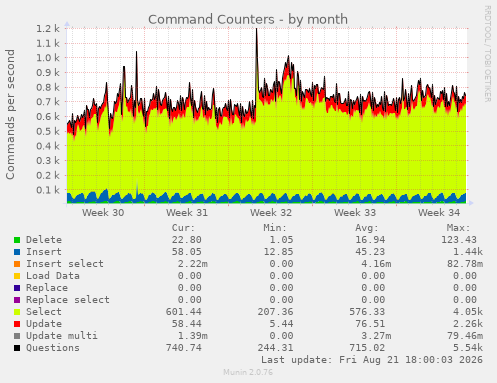This screenshot has height=383, width=497.
Task: Click the '0.5 k' y-axis value
Action: pyautogui.click(x=48, y=131)
